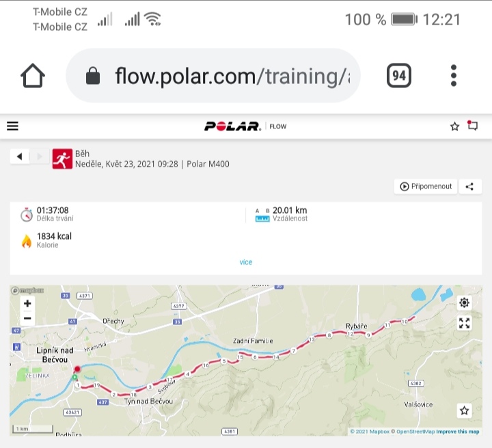492x448 pixels.
Task: Tap the flow.polar.com address bar
Action: (213, 76)
